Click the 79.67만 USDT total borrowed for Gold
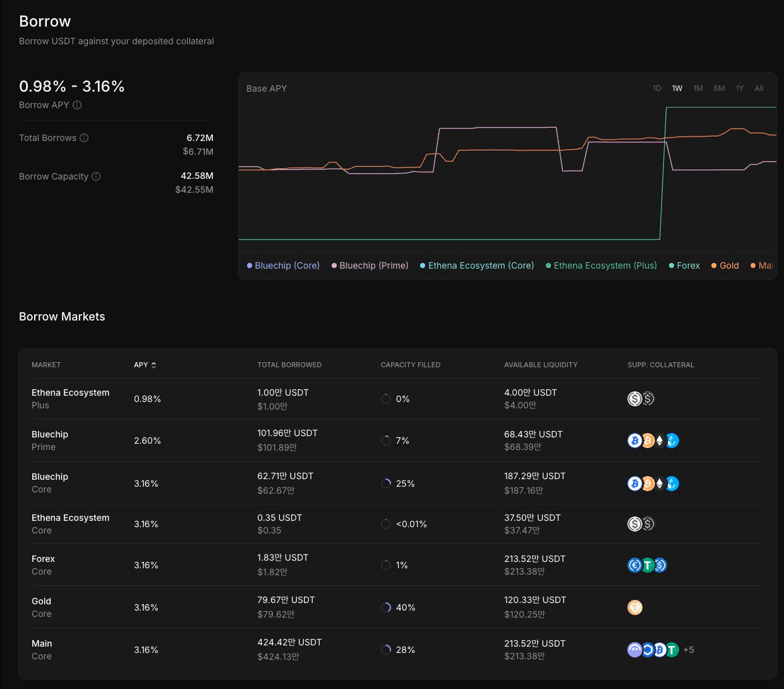Viewport: 784px width, 689px height. point(286,600)
